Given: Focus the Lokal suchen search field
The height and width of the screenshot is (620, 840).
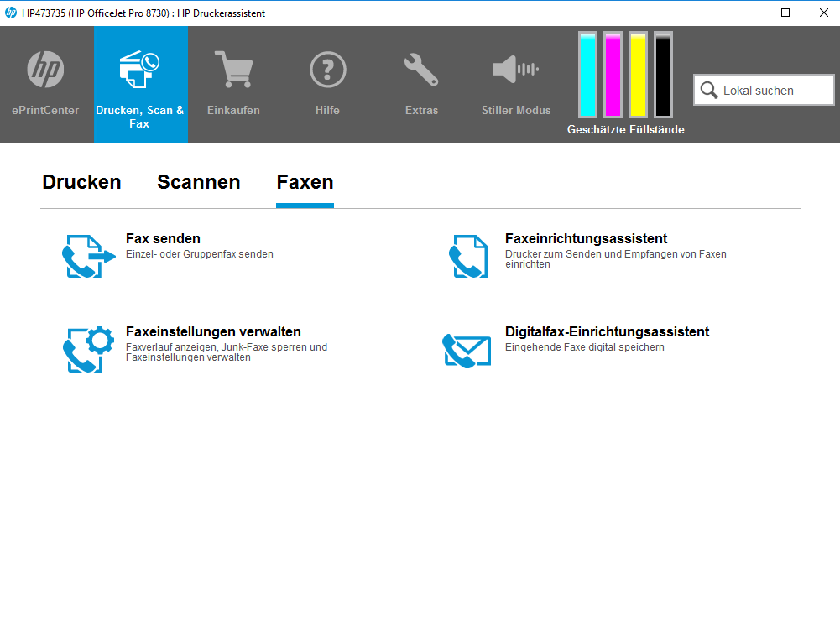Looking at the screenshot, I should coord(764,90).
